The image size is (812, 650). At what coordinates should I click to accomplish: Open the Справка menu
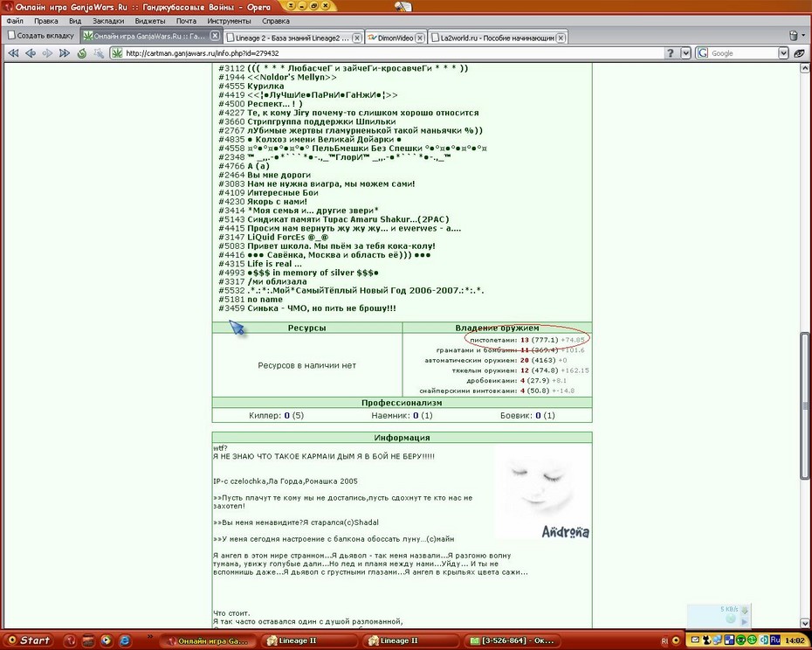coord(276,21)
